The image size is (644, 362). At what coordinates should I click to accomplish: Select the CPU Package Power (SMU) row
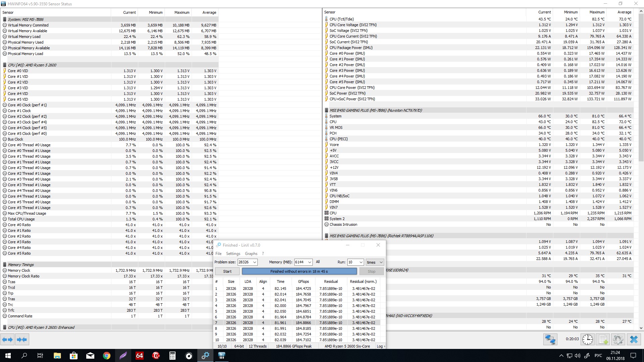(479, 48)
